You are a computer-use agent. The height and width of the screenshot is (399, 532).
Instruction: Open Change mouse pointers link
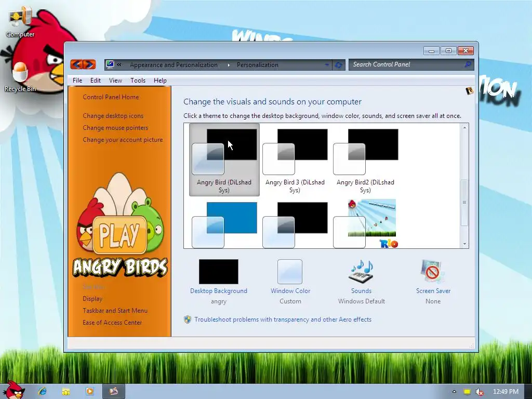coord(115,128)
